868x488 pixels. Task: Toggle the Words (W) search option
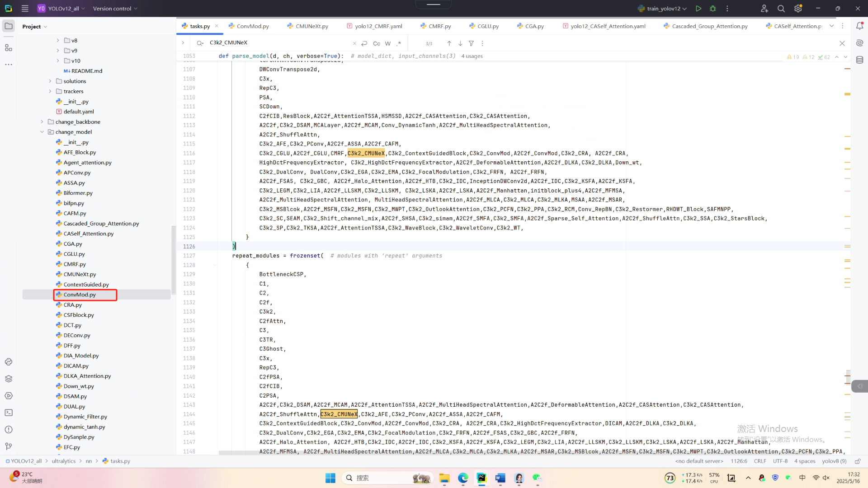388,43
